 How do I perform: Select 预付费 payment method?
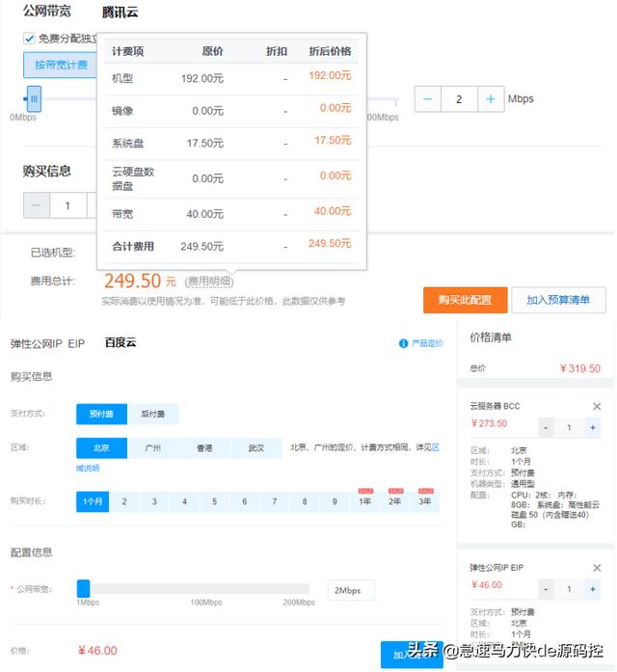tap(101, 414)
